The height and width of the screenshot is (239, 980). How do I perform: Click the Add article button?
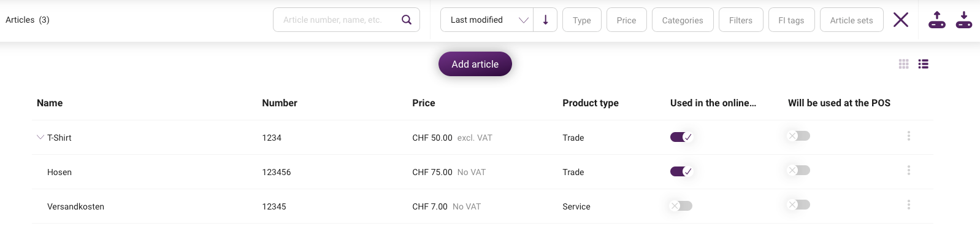[475, 64]
